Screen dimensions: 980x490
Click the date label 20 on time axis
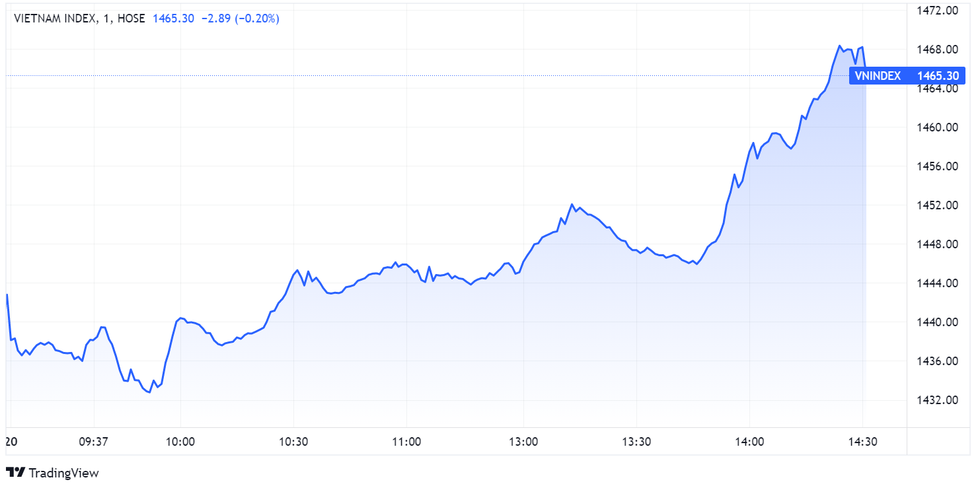click(x=11, y=442)
